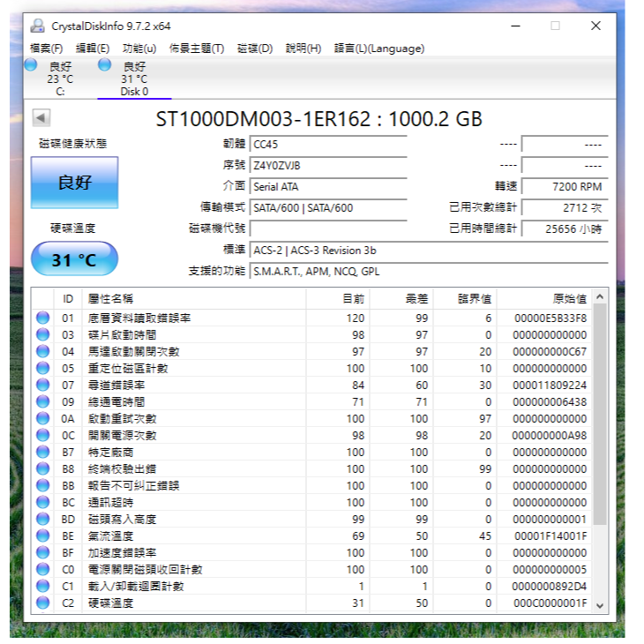Click the status orb of attribute 01

tap(42, 318)
